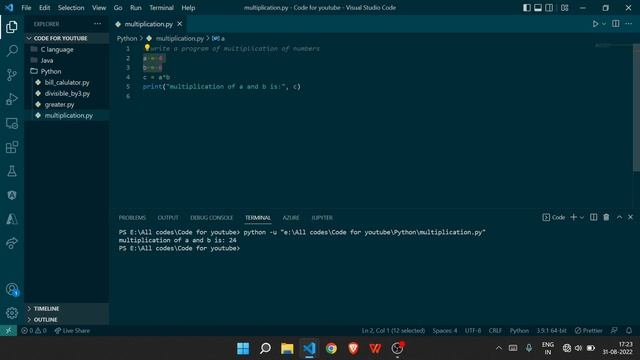This screenshot has width=640, height=360.
Task: Open the Terminal menu
Action: tap(161, 8)
